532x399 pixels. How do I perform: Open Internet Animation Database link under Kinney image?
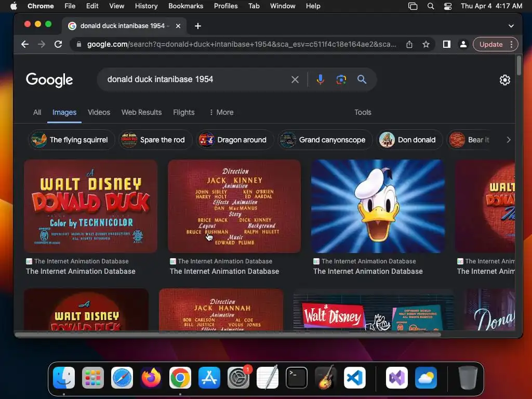[224, 271]
